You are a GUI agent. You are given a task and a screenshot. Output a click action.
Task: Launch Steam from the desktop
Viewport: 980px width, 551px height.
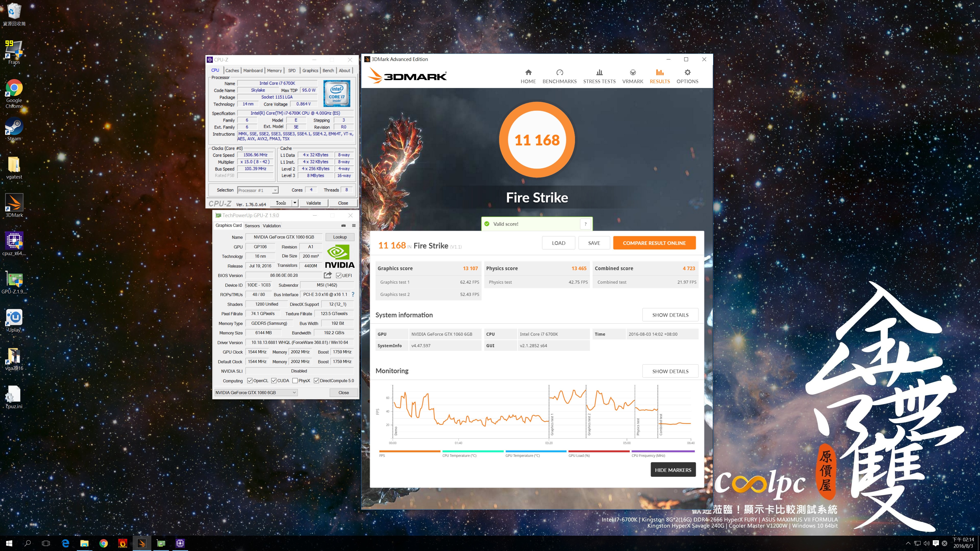pos(14,129)
